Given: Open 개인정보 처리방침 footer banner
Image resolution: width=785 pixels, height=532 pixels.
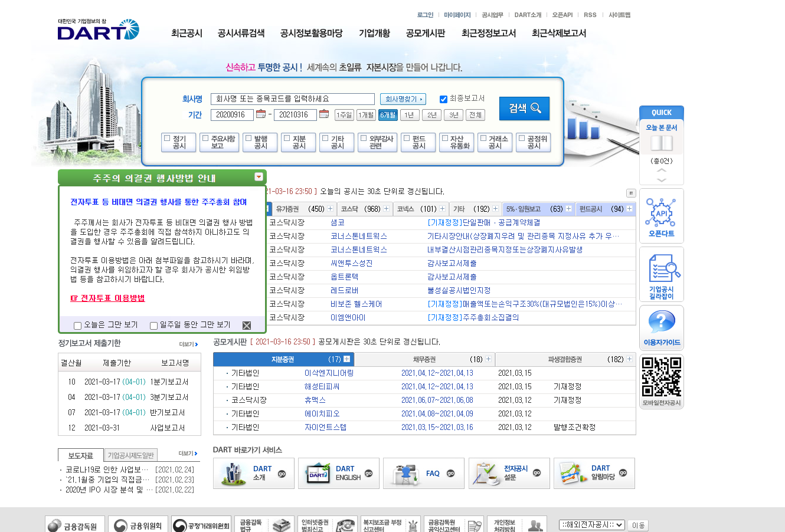Looking at the screenshot, I should (x=517, y=524).
